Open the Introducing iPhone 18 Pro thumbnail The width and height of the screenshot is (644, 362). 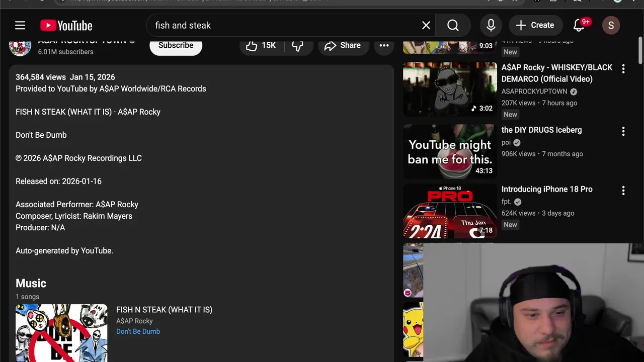pyautogui.click(x=450, y=211)
